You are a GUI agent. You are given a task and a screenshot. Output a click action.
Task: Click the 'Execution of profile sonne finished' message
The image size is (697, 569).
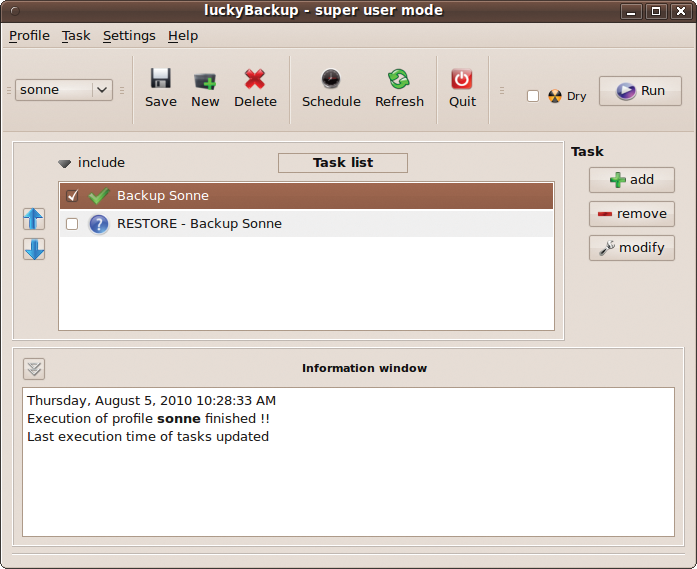tap(148, 419)
